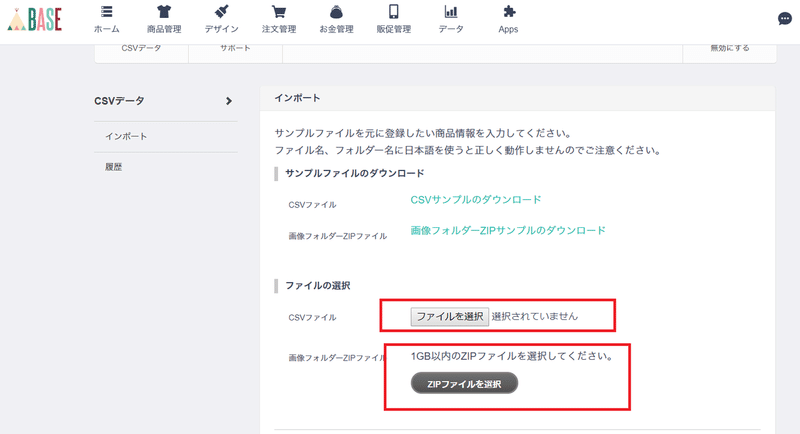Open データ chart icon
The height and width of the screenshot is (434, 800).
pyautogui.click(x=451, y=11)
